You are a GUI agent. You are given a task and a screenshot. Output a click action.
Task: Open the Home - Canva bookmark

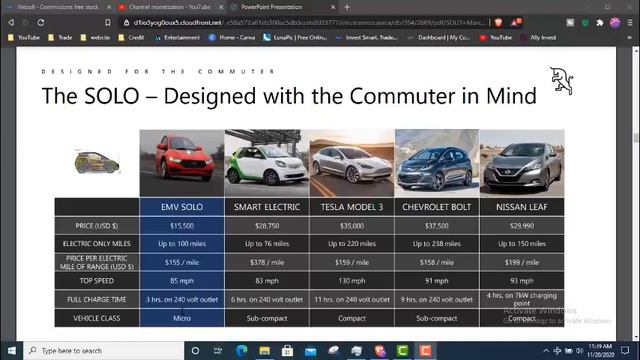point(232,38)
